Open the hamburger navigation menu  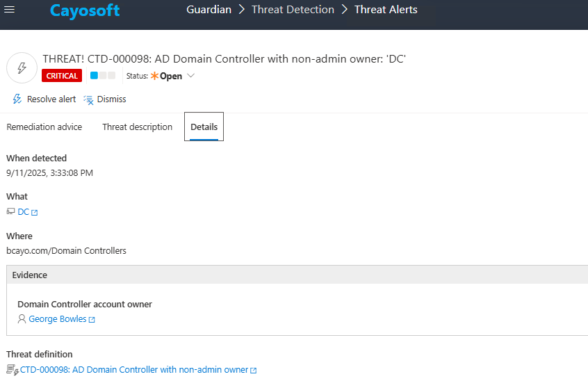(10, 10)
